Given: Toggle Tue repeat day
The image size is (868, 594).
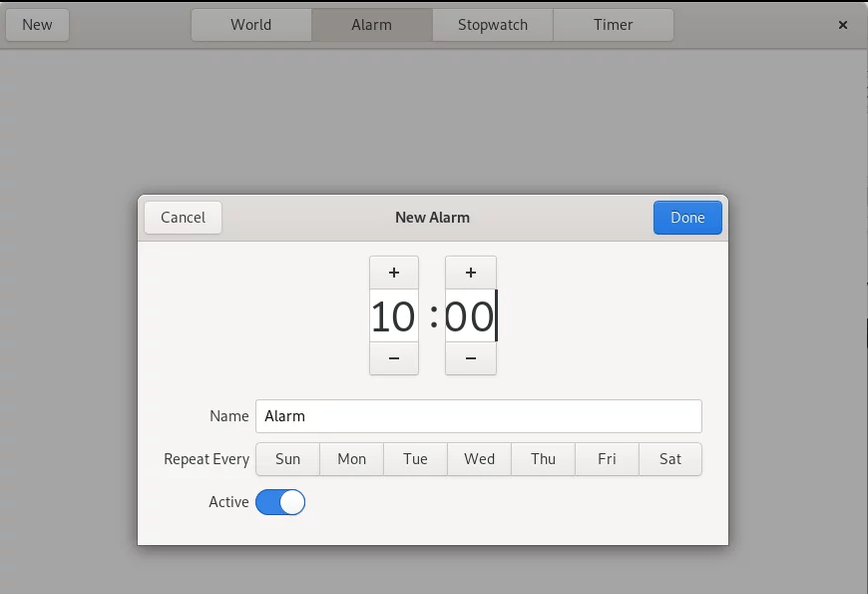Looking at the screenshot, I should (x=415, y=459).
